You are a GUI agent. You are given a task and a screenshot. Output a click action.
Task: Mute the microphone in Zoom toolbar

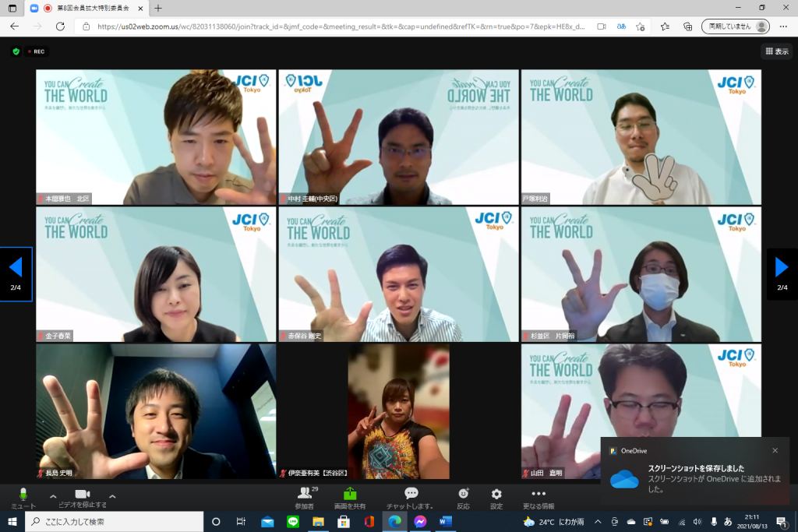(x=23, y=495)
